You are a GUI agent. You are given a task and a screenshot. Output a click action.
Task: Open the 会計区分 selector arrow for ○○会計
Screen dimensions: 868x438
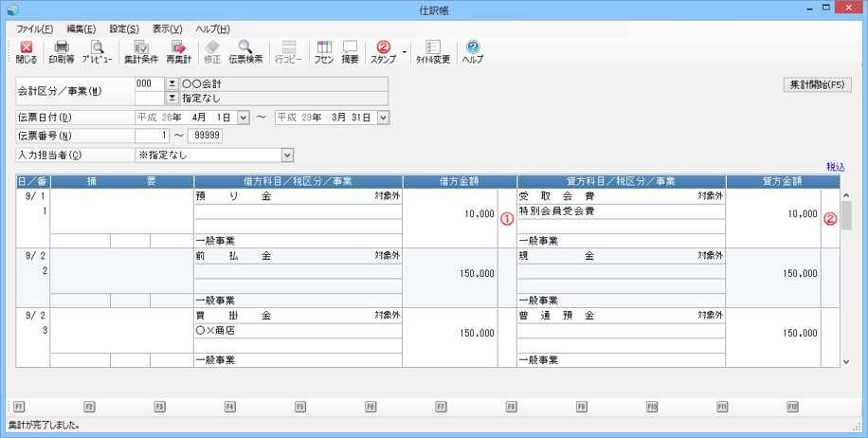172,83
